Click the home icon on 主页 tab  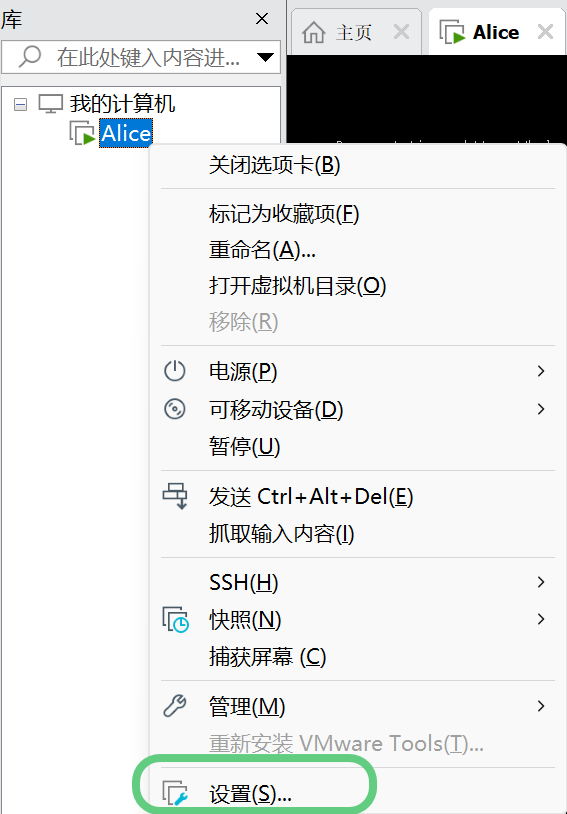[314, 33]
